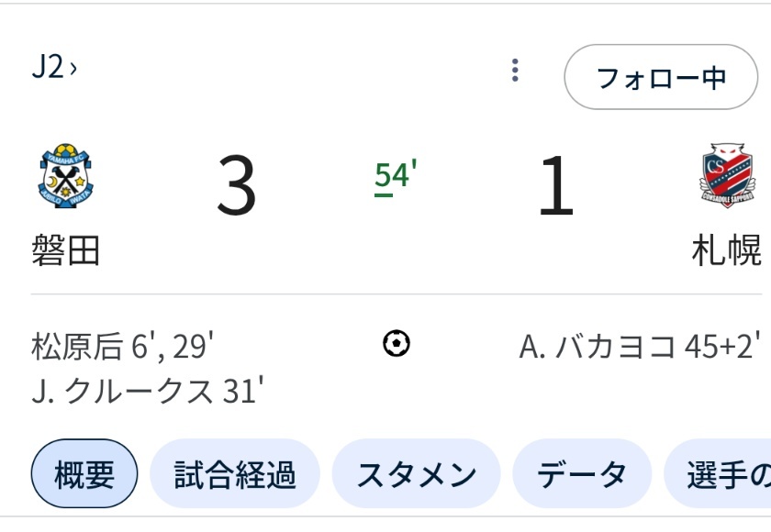Screen dimensions: 771x532
Task: Open the スタメン lineup tab
Action: [417, 474]
